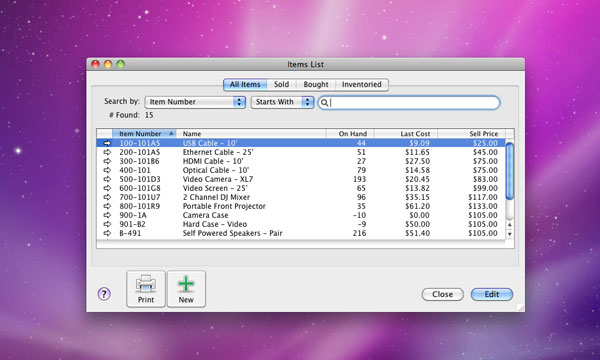Switch to the All Items tab
Viewport: 600px width, 360px height.
point(245,85)
